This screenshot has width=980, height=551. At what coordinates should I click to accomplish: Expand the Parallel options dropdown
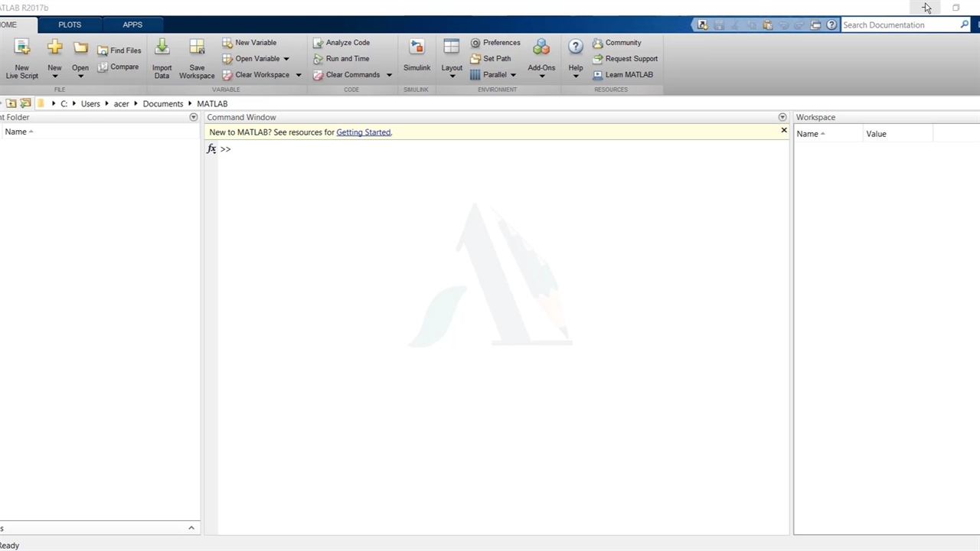point(513,75)
